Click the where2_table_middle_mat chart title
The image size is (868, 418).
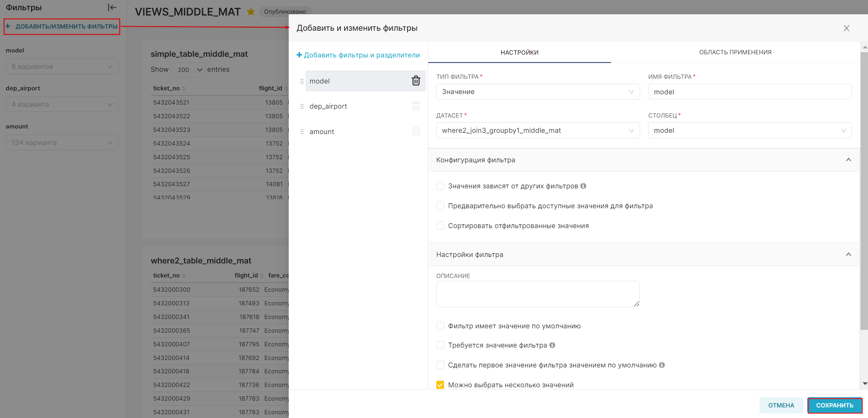[x=201, y=261]
